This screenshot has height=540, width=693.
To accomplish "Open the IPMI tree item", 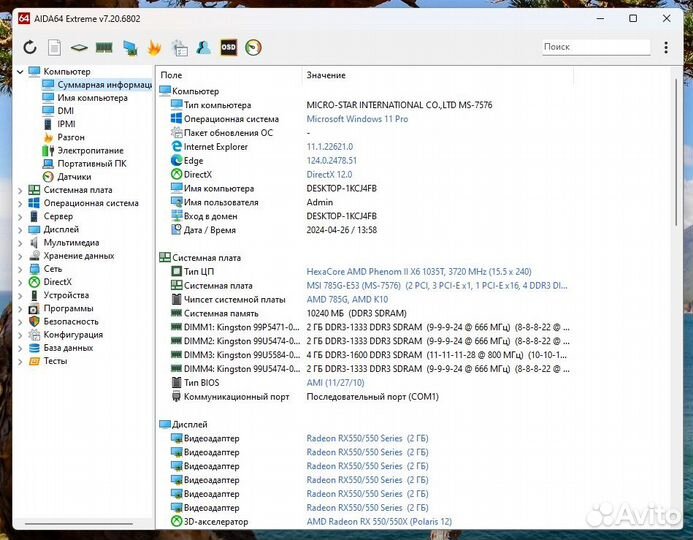I will [x=59, y=124].
